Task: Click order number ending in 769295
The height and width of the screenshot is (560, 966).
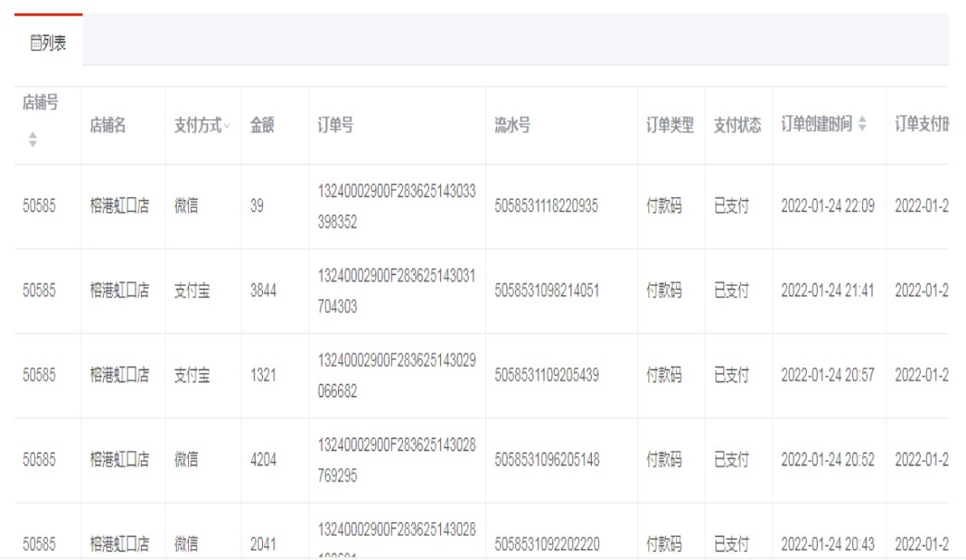Action: [x=396, y=459]
